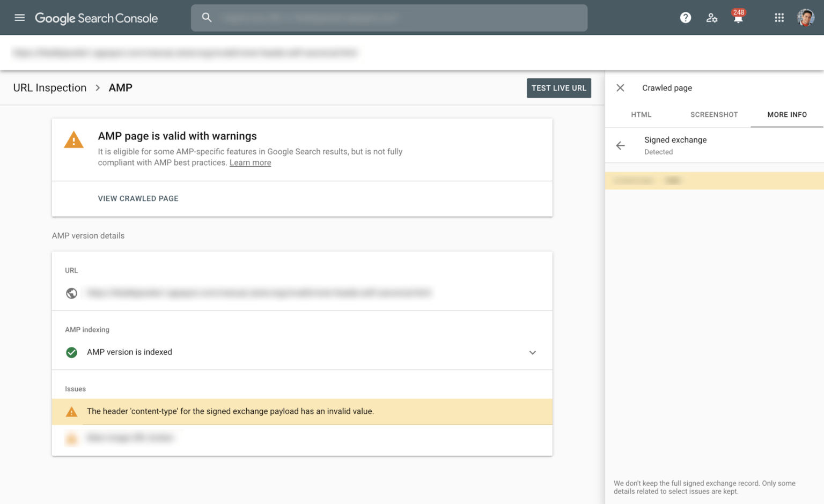Viewport: 824px width, 504px height.
Task: Open the Google apps grid
Action: pyautogui.click(x=779, y=18)
